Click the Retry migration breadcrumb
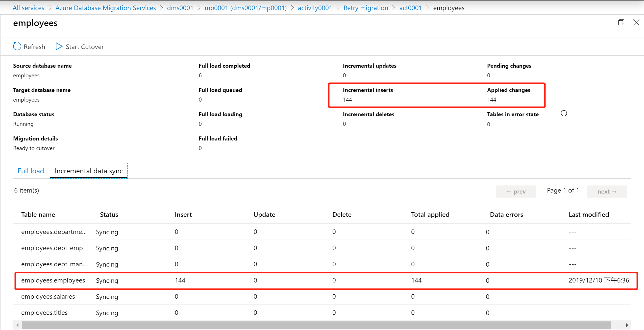Viewport: 644px width, 330px height. (x=366, y=8)
